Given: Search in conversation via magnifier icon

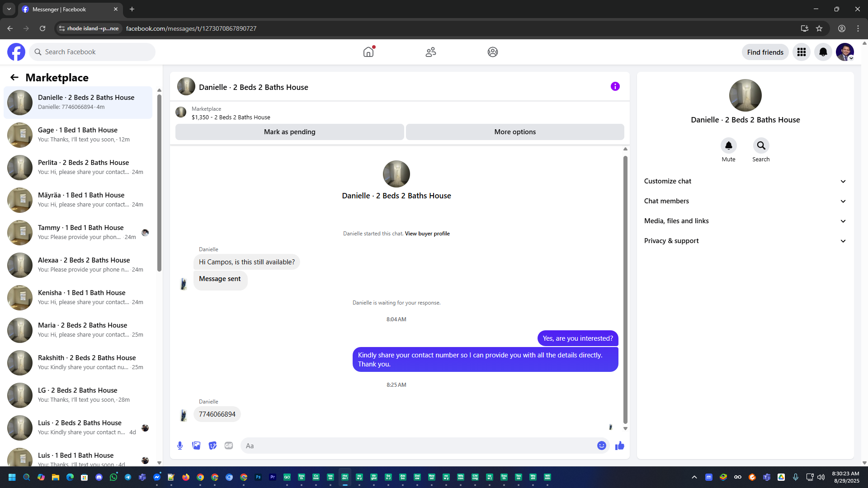Looking at the screenshot, I should coord(761,145).
